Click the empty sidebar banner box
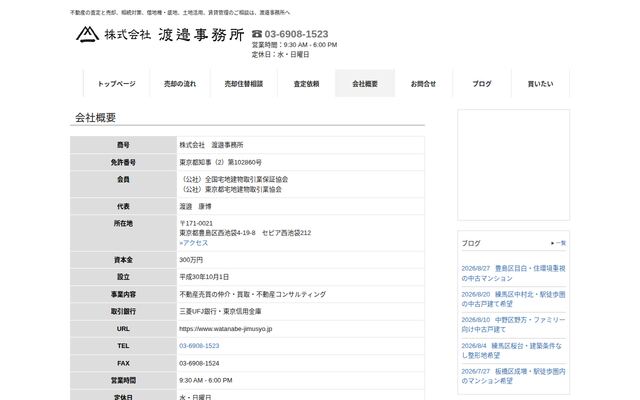The image size is (640, 400). coord(513,165)
